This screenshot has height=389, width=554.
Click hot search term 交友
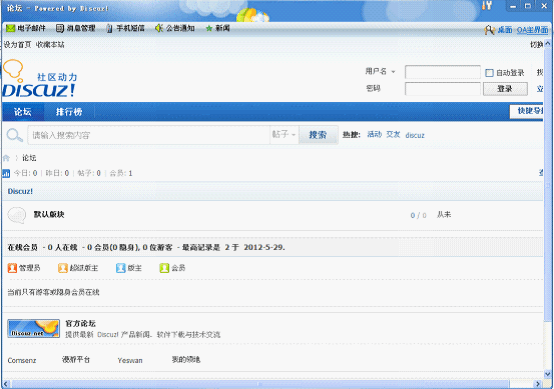393,134
